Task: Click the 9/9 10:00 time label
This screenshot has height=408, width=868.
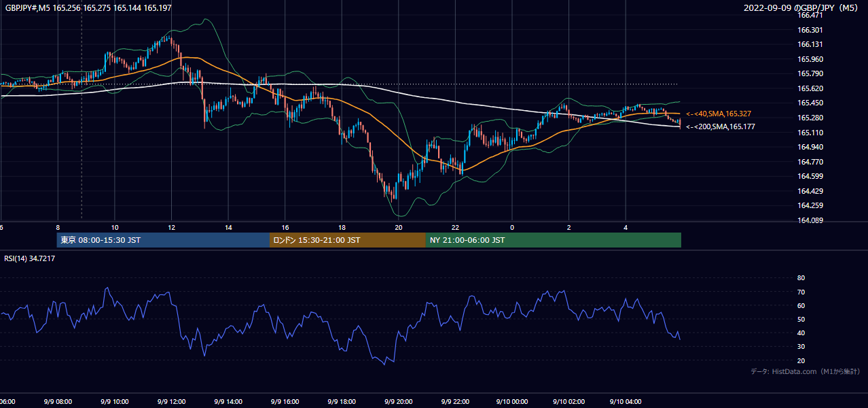Action: pyautogui.click(x=115, y=402)
